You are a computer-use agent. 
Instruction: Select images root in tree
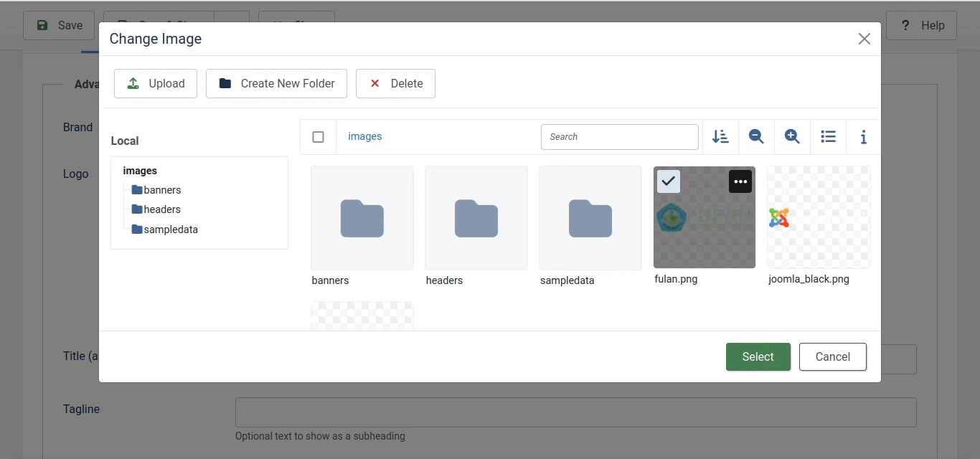pos(140,171)
